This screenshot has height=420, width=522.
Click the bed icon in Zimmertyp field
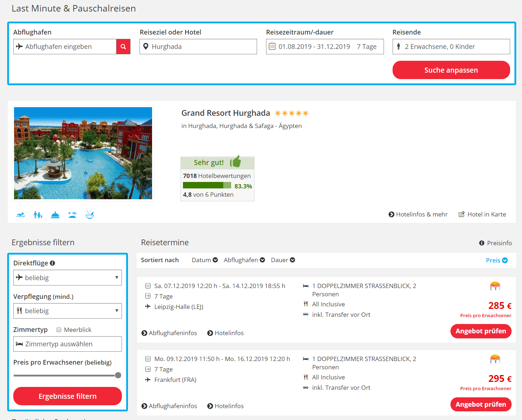pos(19,344)
